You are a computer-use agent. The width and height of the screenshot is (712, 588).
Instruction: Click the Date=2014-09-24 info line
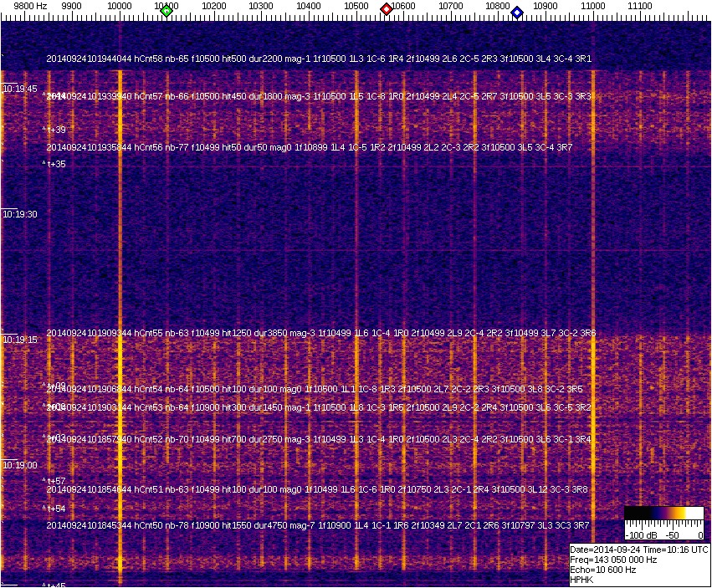(639, 550)
